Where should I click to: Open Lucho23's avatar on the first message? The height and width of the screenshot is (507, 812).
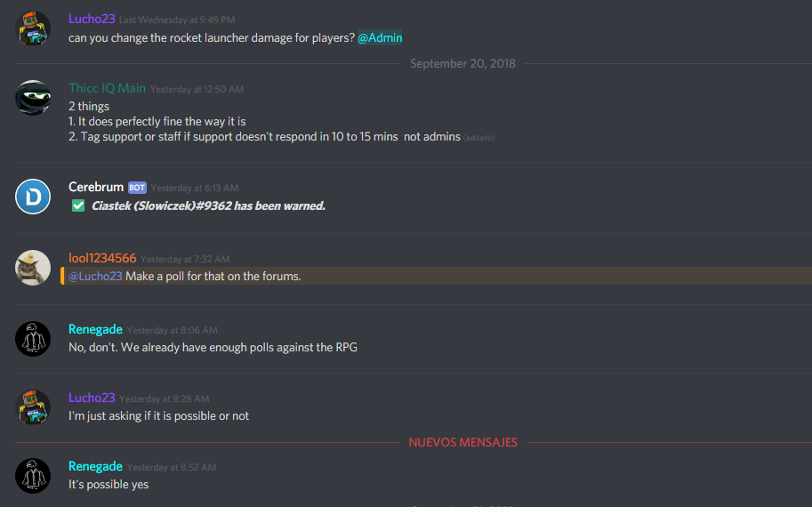pyautogui.click(x=33, y=28)
